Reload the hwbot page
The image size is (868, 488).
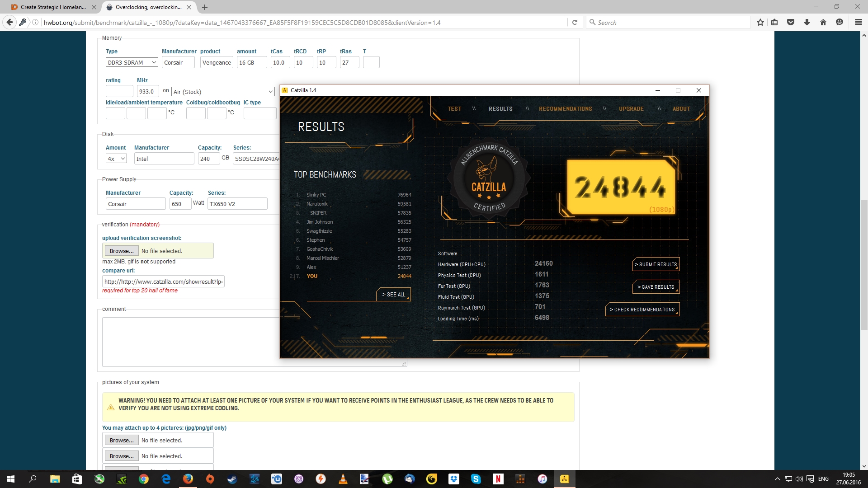click(575, 22)
